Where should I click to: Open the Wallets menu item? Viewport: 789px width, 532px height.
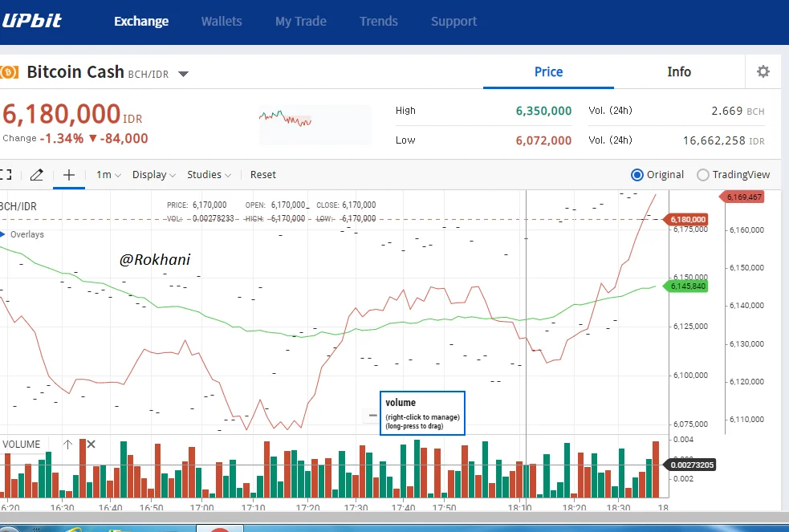point(222,21)
